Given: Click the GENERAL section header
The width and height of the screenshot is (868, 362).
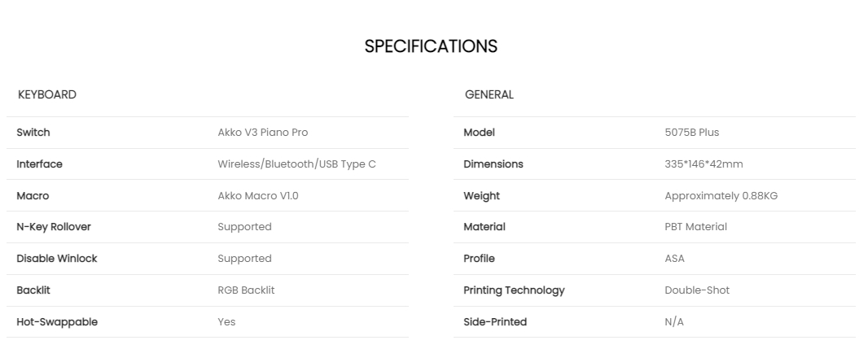Looking at the screenshot, I should 489,94.
